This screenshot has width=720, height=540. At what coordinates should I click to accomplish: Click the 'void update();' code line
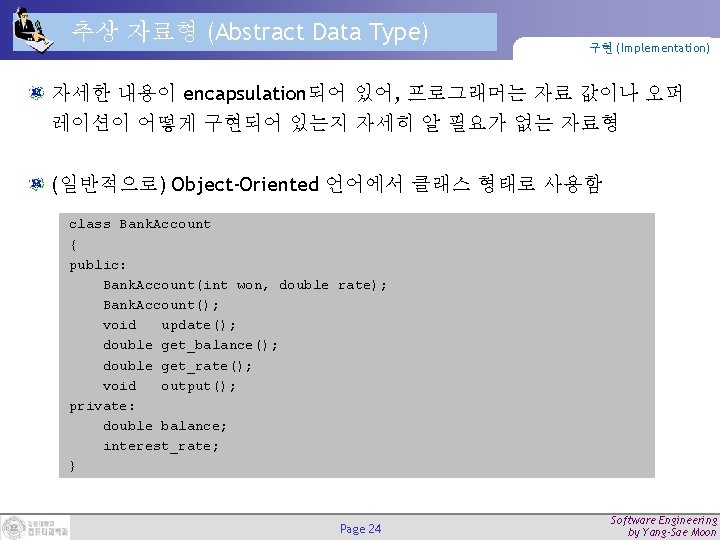(169, 326)
